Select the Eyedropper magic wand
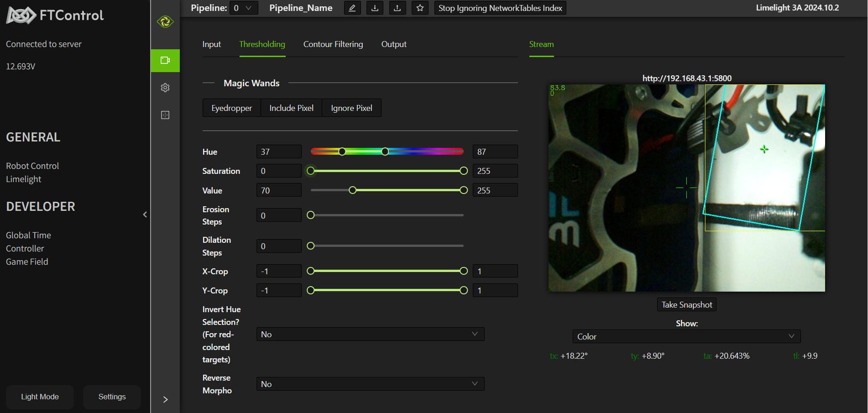Viewport: 868px width, 413px height. point(231,108)
